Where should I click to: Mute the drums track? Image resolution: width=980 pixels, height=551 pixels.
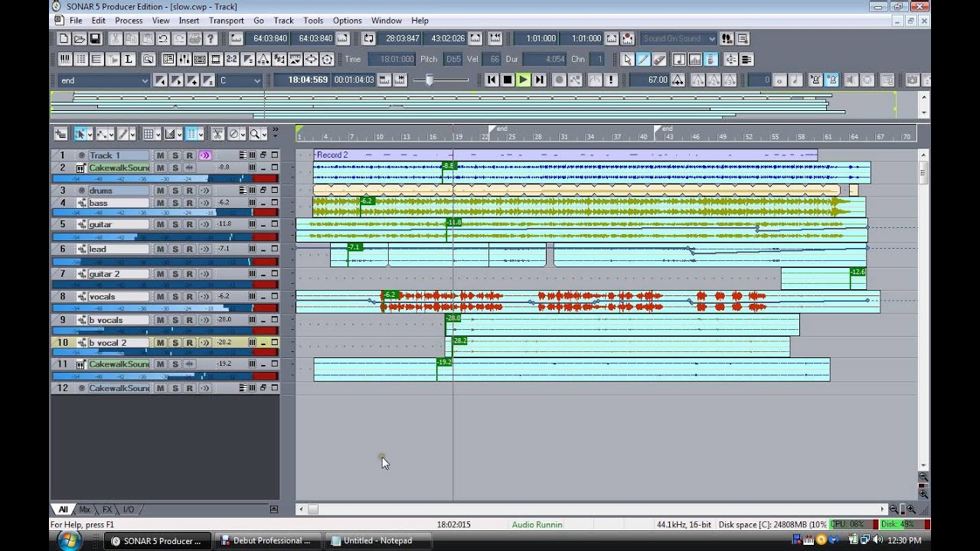tap(160, 191)
